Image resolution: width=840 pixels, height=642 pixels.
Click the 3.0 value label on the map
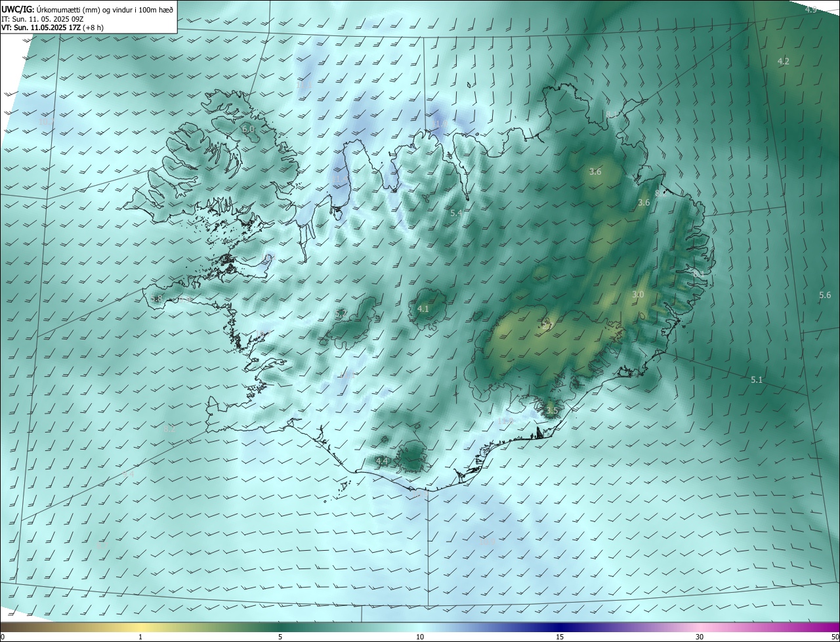tap(638, 295)
